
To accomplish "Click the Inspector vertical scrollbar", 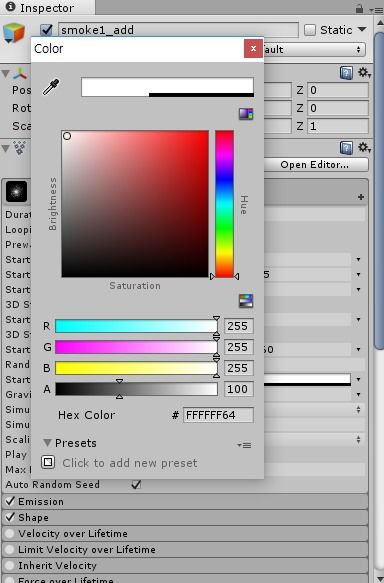I will coord(380,191).
